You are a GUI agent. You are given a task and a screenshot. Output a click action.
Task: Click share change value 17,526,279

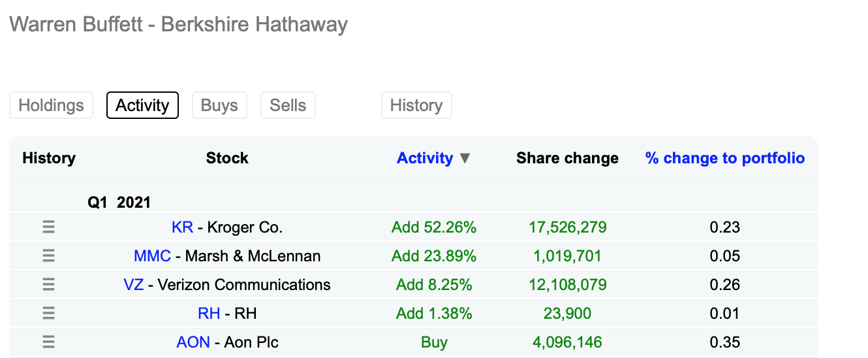click(567, 227)
